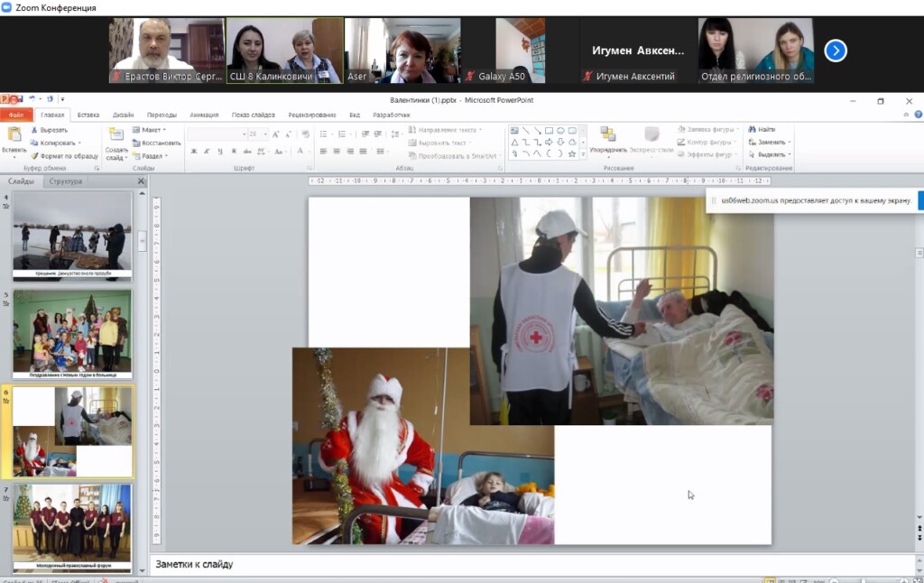
Task: Toggle center text alignment
Action: click(337, 152)
